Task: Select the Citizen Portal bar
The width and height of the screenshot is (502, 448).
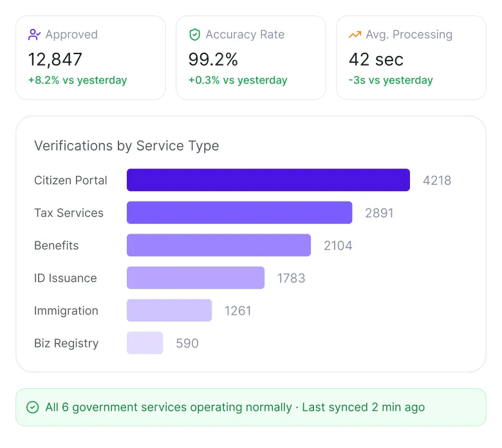Action: pos(268,180)
